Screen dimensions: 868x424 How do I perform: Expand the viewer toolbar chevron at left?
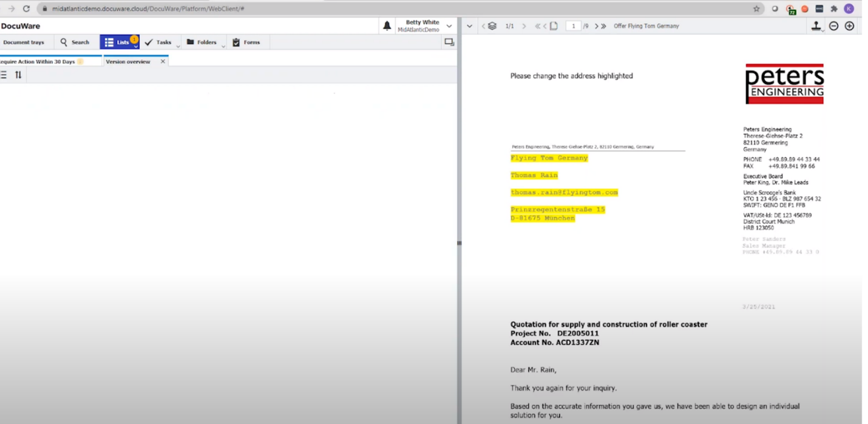click(469, 26)
